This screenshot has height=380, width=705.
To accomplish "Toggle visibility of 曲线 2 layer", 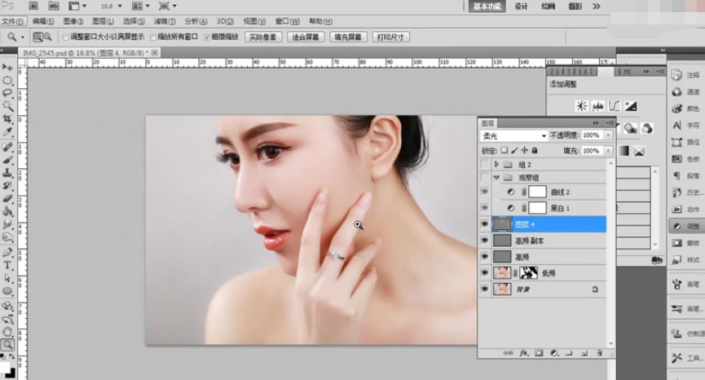I will [x=485, y=192].
